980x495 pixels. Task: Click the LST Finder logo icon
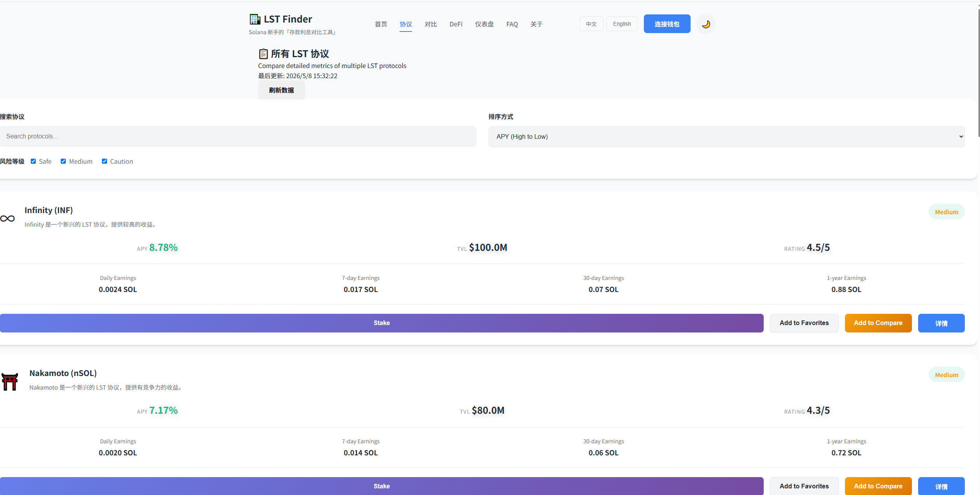(x=255, y=19)
